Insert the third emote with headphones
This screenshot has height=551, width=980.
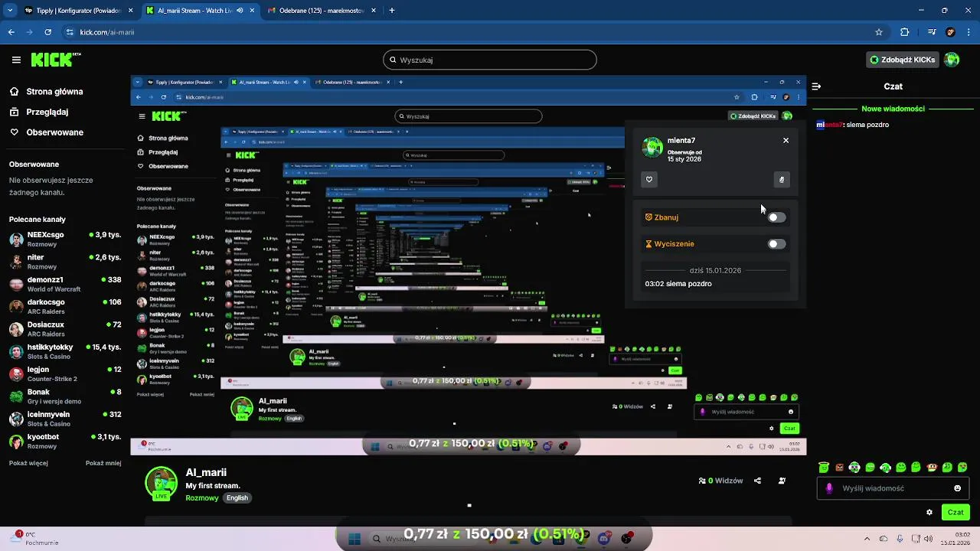(x=854, y=467)
